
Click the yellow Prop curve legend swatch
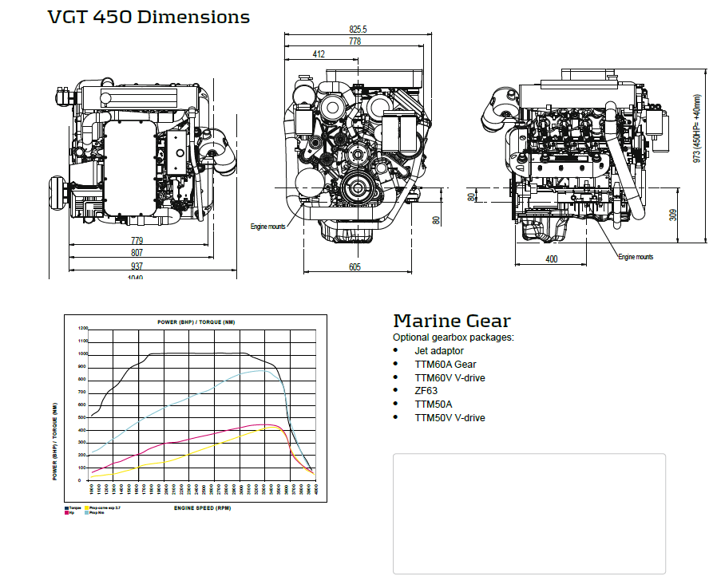pos(86,507)
